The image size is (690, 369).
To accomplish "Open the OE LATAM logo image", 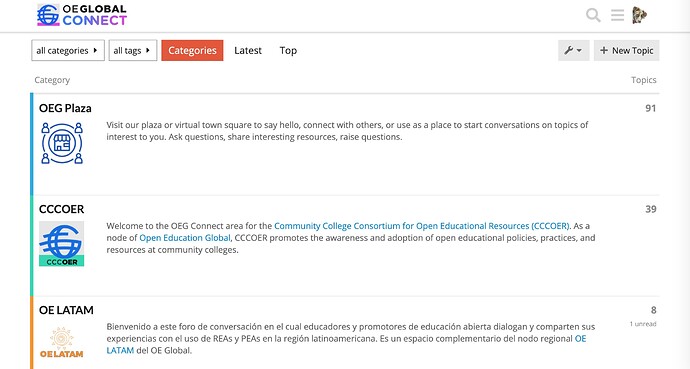I will pos(62,342).
